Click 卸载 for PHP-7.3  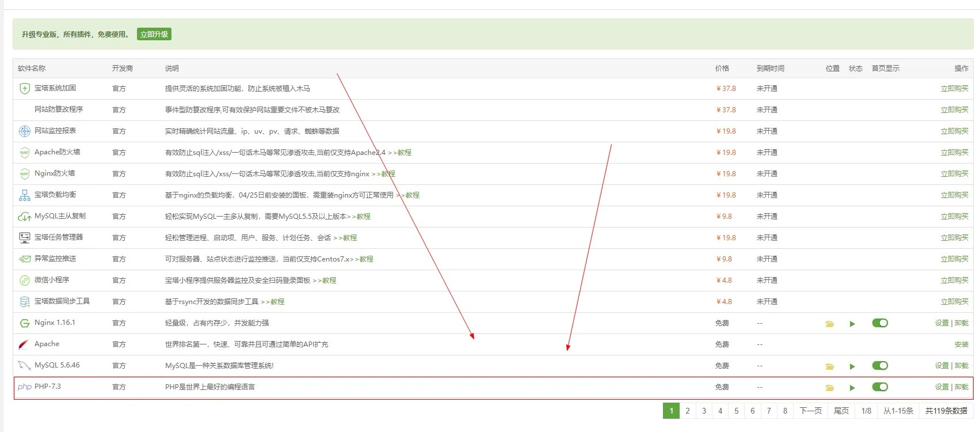coord(962,387)
